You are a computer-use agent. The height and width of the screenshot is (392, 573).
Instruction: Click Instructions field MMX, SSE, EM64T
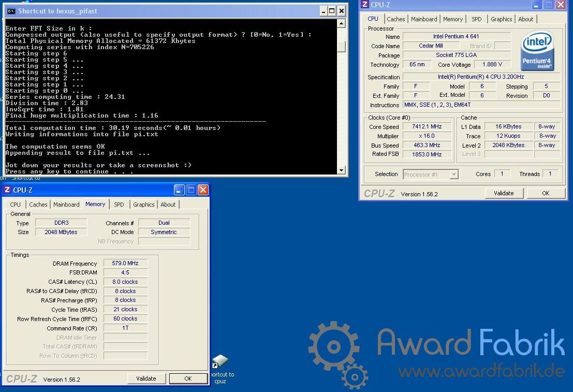pos(481,105)
